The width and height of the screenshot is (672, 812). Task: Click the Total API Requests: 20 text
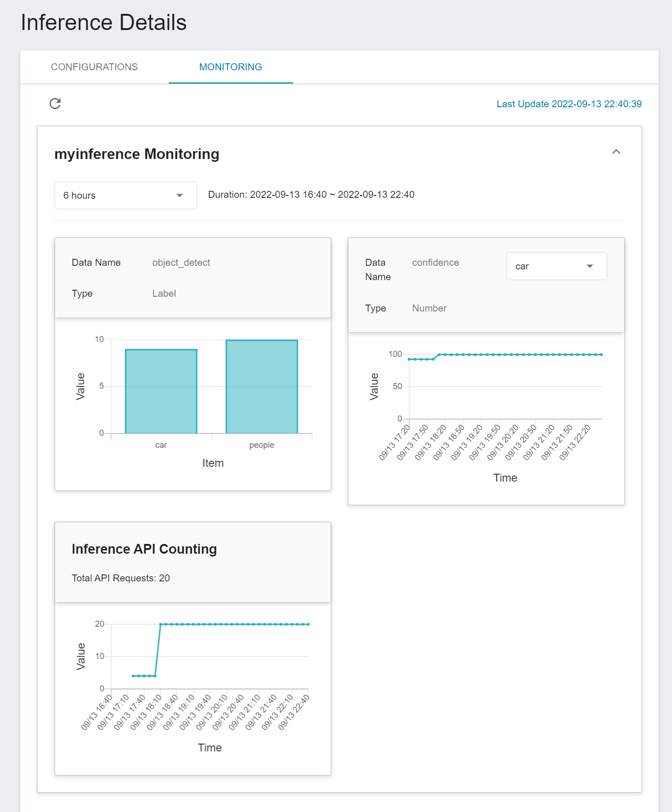(121, 578)
